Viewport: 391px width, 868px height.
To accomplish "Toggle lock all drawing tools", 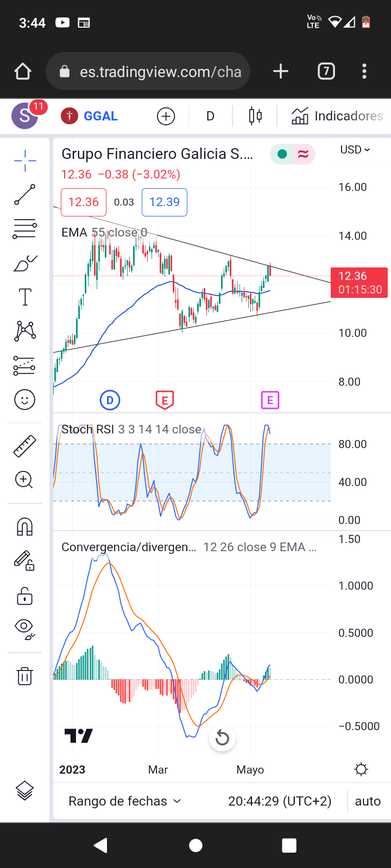I will [x=25, y=596].
